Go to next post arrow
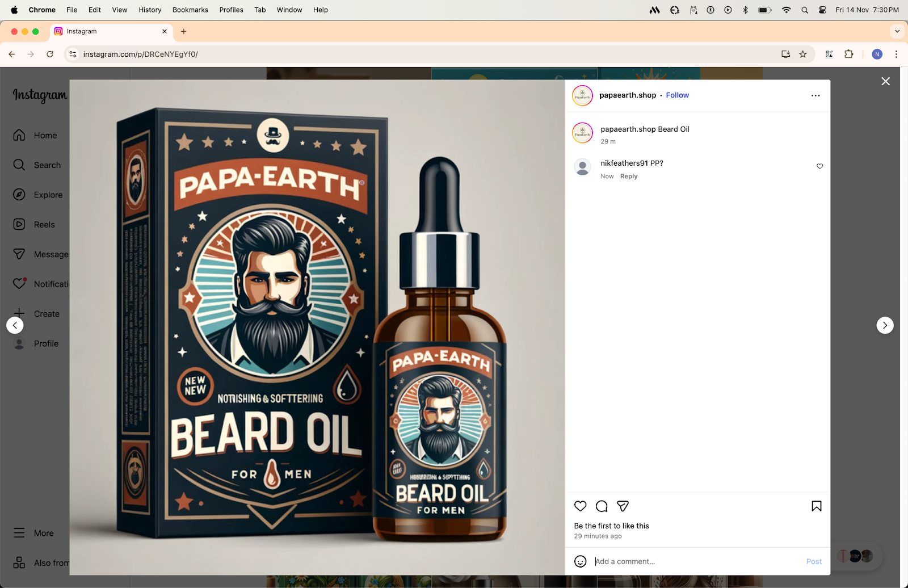Screen dimensions: 908x588 click(x=885, y=325)
